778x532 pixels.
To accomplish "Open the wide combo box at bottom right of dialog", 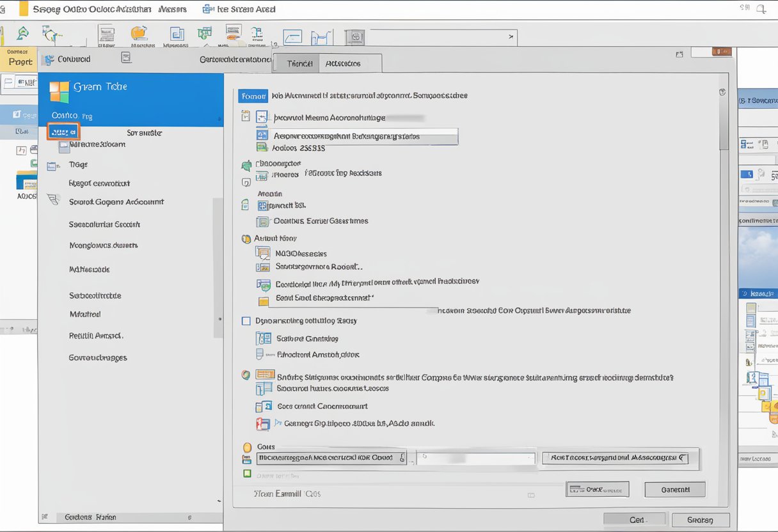I will [615, 458].
